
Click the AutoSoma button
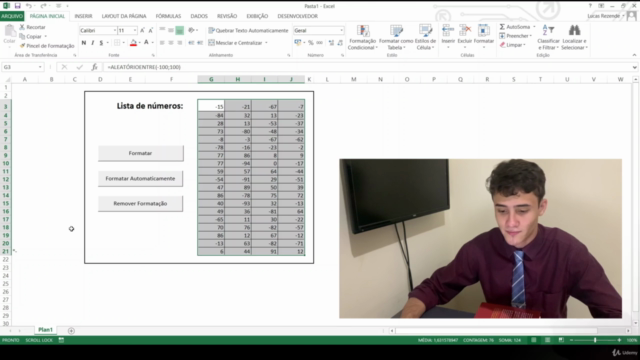(x=515, y=27)
